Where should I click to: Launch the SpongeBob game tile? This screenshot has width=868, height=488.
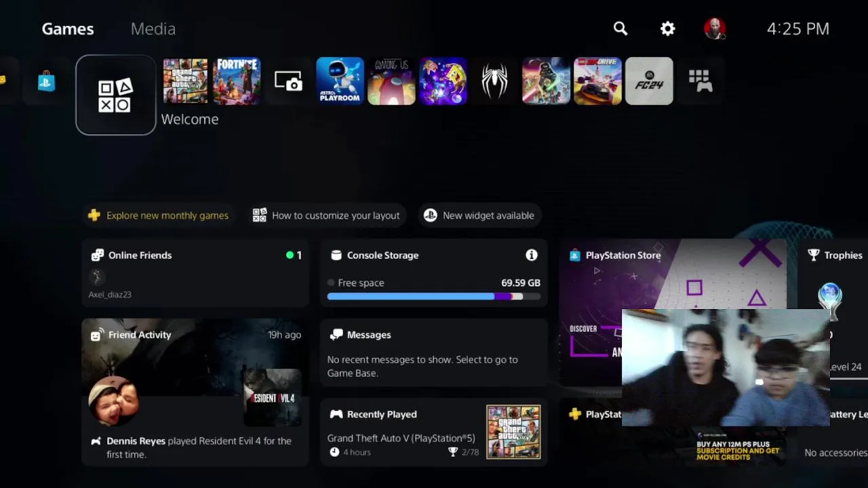point(443,81)
